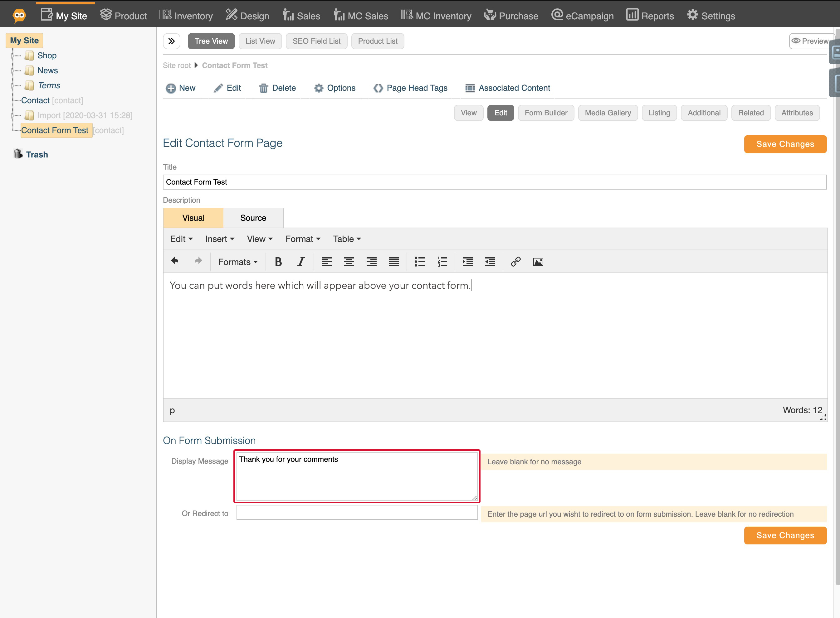Open the Related tab
The height and width of the screenshot is (618, 840).
[751, 113]
